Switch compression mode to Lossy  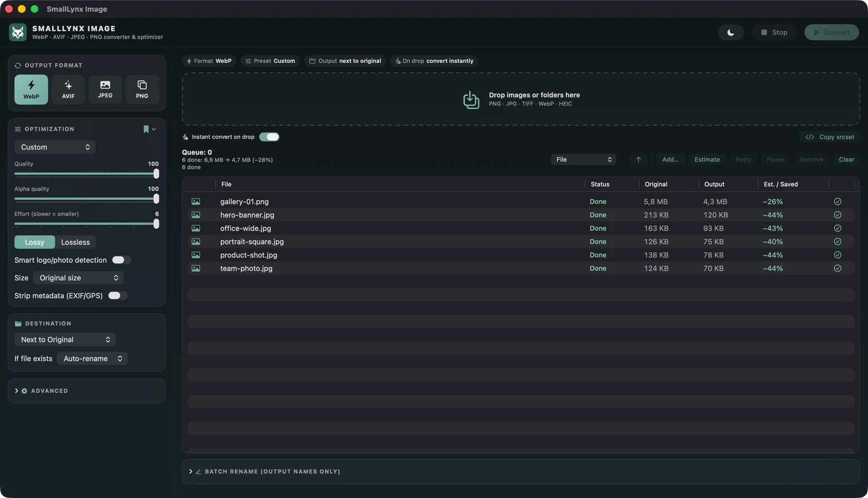[34, 242]
